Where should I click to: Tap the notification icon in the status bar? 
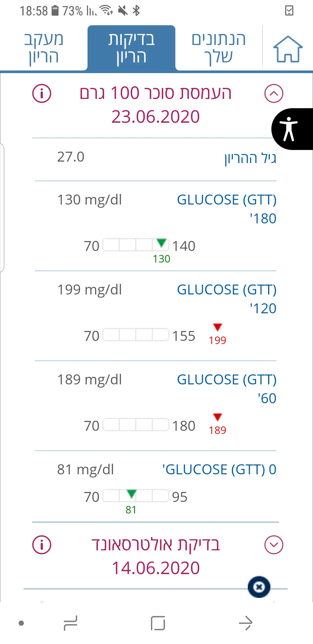point(289,11)
